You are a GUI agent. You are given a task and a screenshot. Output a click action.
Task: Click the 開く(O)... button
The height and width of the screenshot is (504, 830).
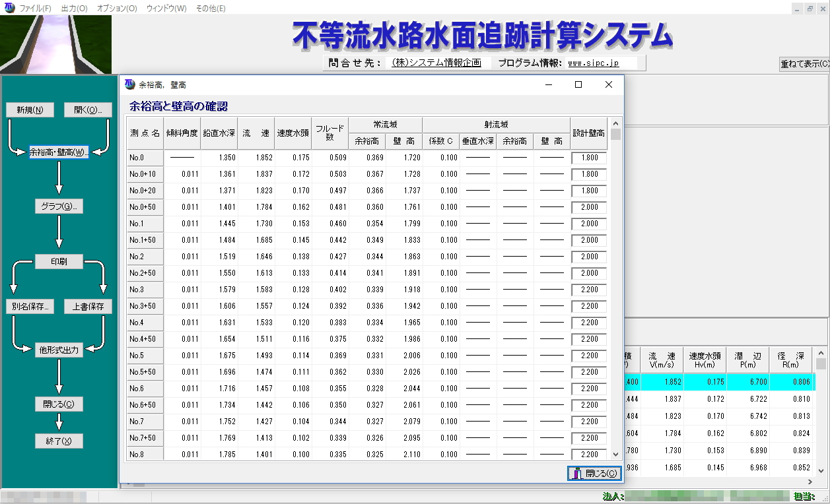click(x=88, y=110)
